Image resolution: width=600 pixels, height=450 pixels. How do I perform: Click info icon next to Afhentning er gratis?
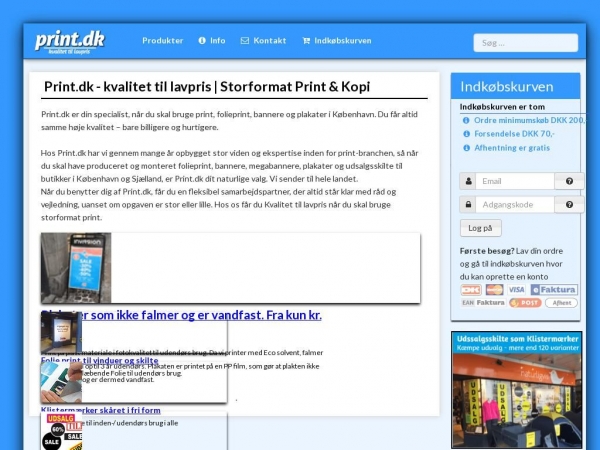pyautogui.click(x=466, y=148)
